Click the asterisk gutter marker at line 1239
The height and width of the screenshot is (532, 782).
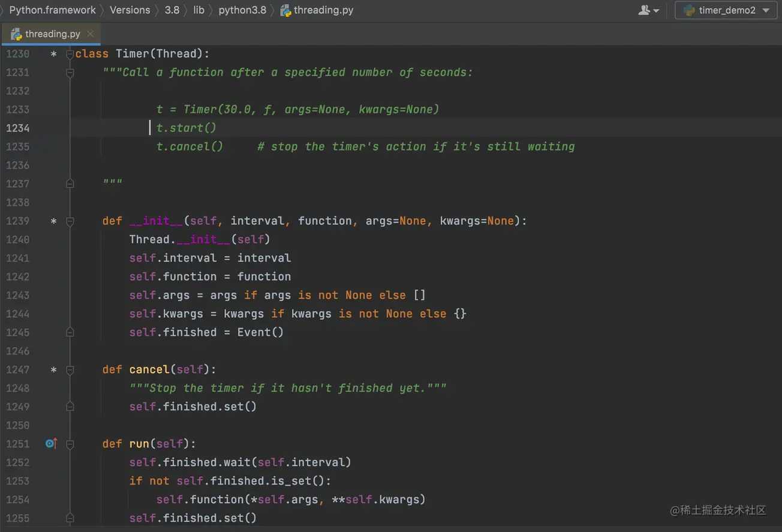(53, 222)
